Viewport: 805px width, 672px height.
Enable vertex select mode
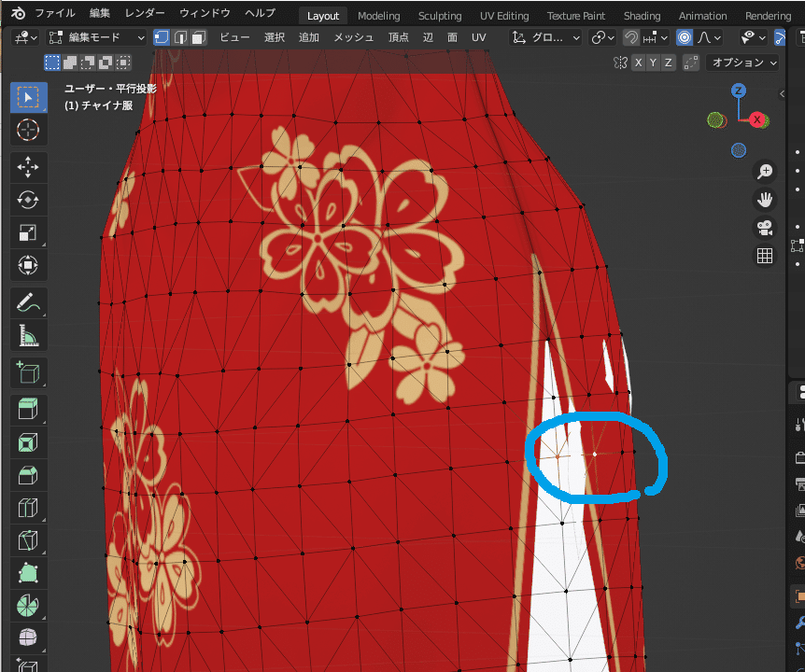pyautogui.click(x=162, y=37)
